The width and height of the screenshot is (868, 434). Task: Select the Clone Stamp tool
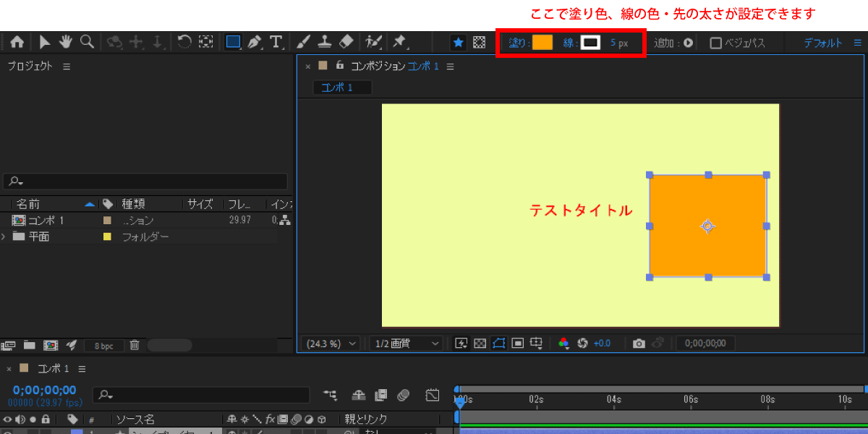[x=325, y=42]
